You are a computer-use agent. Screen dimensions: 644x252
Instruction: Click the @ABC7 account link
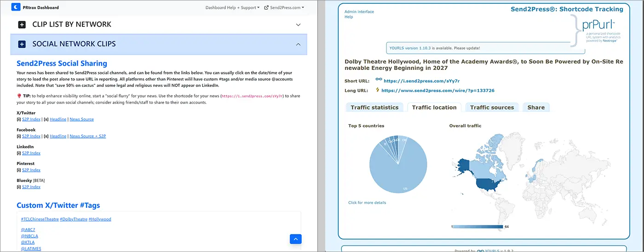click(28, 229)
